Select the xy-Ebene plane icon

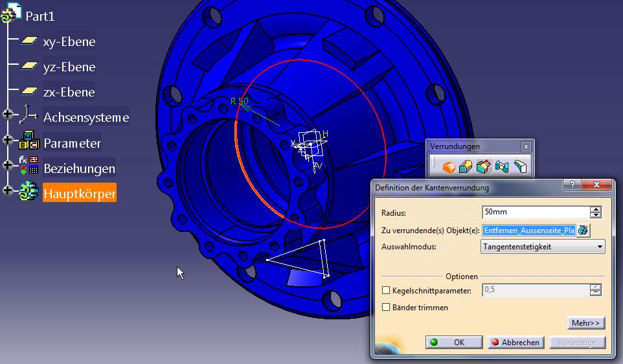click(28, 41)
